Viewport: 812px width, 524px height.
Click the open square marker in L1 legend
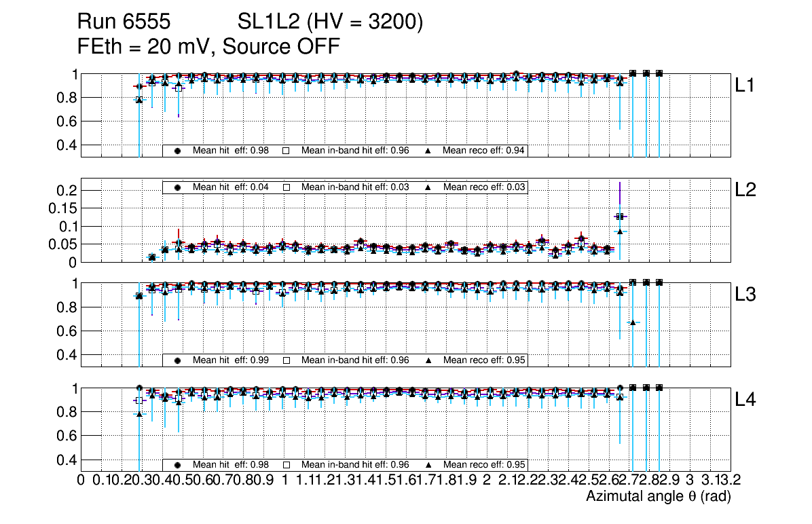pyautogui.click(x=287, y=151)
